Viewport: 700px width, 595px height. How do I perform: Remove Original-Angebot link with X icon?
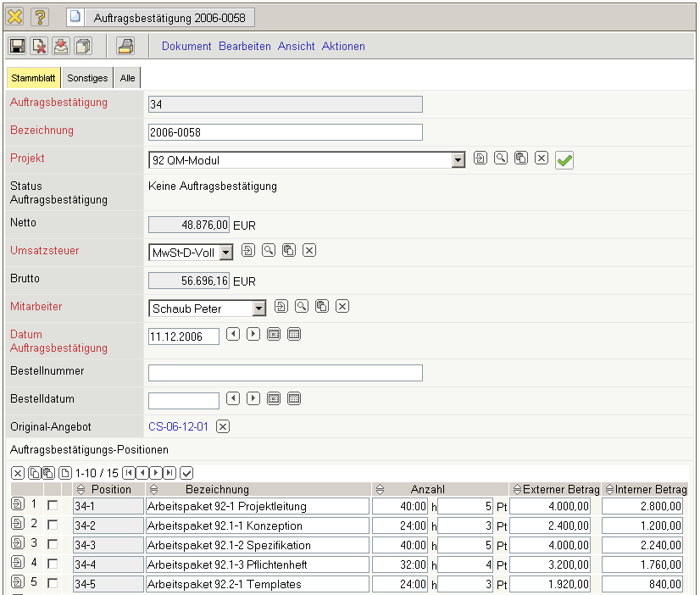tap(223, 426)
